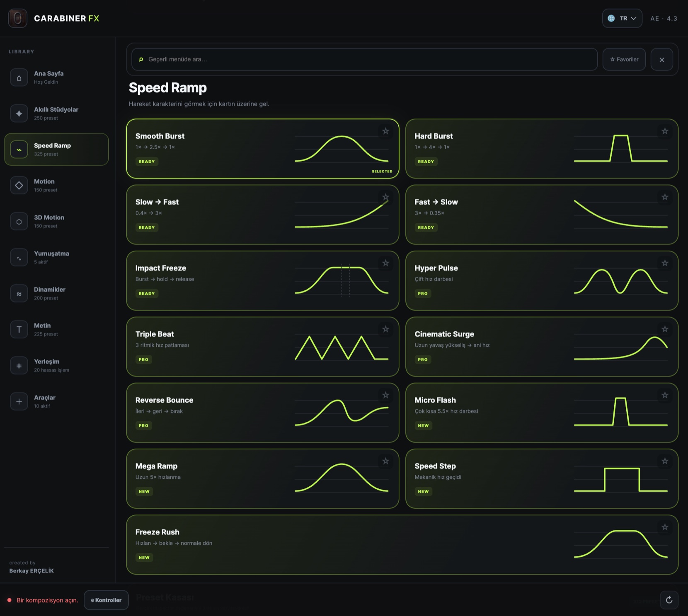Open the Motion diamond icon

pos(19,185)
